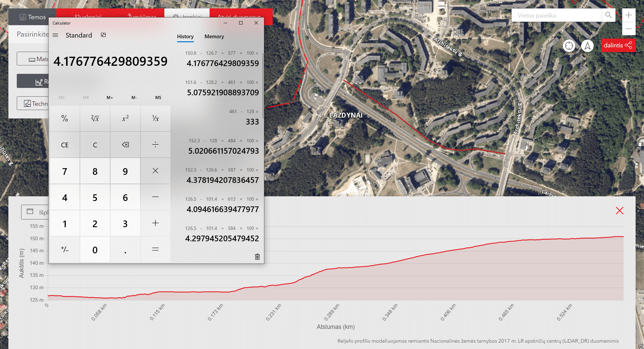Click the dalintis share button
644x349 pixels.
pyautogui.click(x=618, y=45)
